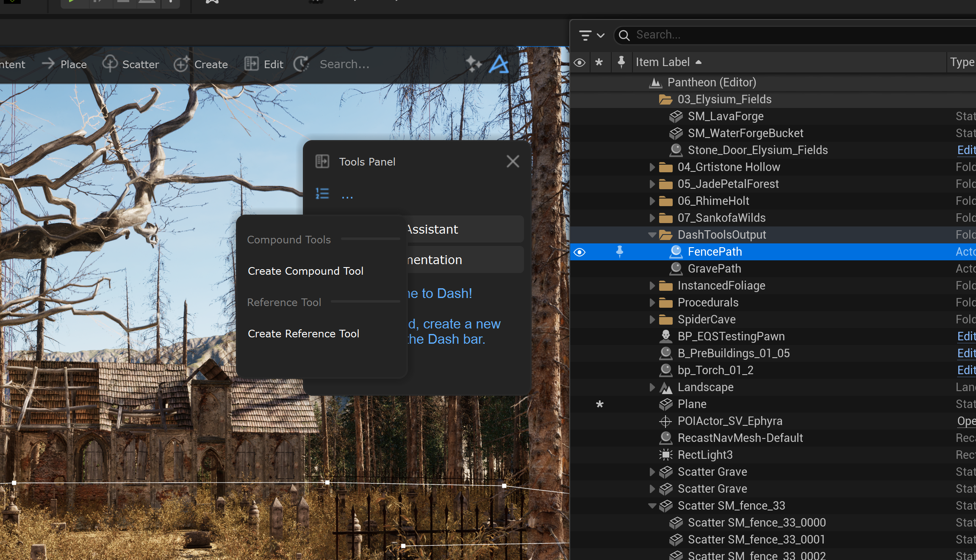Open the Outliner filter dropdown

coord(591,35)
